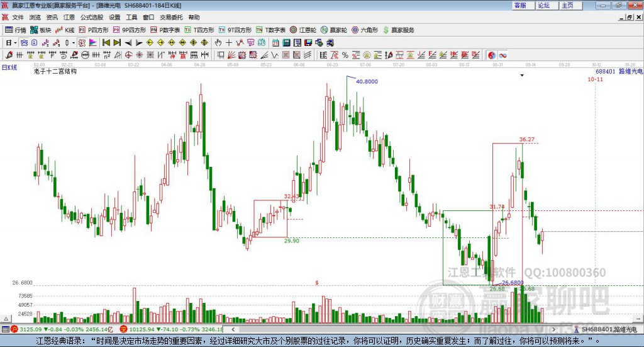Select the red circle target tool
The width and height of the screenshot is (644, 347).
click(128, 55)
